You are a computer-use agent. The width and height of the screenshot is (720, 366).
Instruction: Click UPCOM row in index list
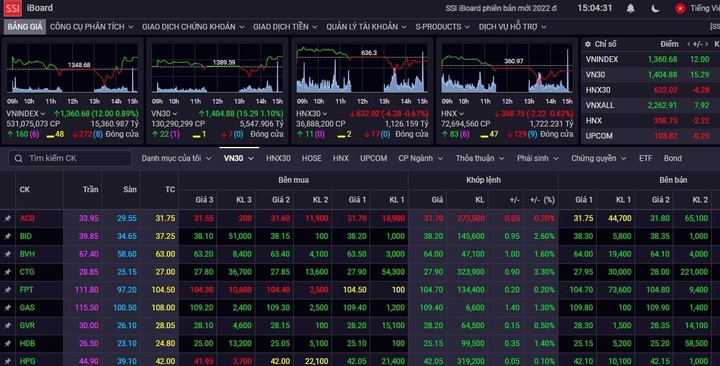coord(651,136)
